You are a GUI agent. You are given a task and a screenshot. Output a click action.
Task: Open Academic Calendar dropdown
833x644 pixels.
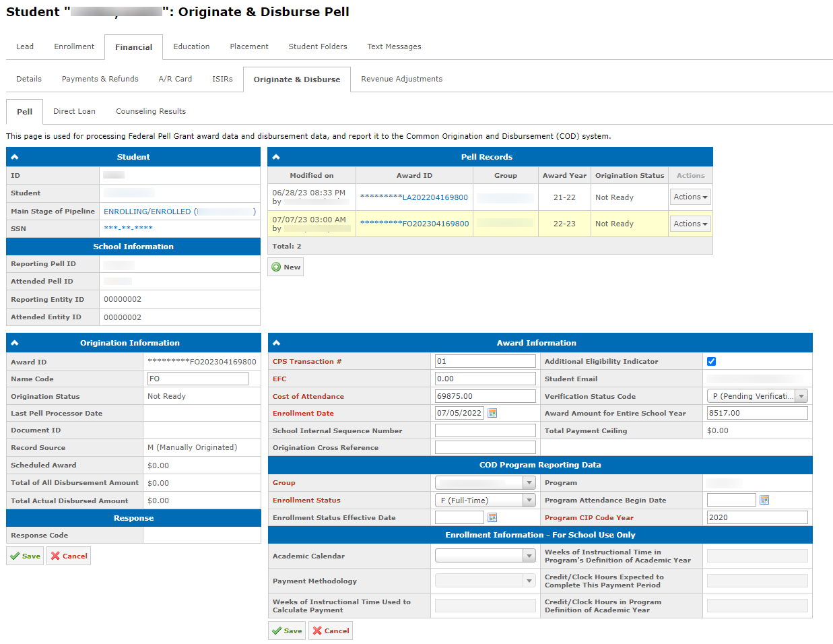coord(486,556)
